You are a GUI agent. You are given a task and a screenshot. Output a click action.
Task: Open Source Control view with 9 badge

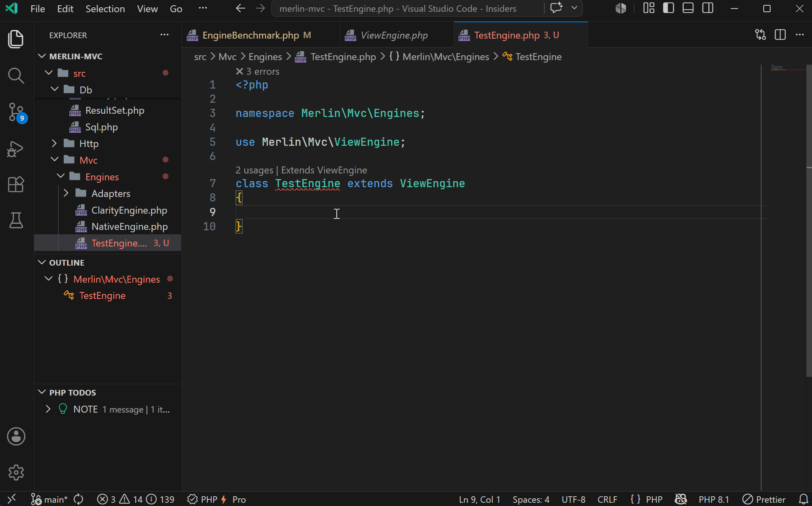tap(17, 112)
